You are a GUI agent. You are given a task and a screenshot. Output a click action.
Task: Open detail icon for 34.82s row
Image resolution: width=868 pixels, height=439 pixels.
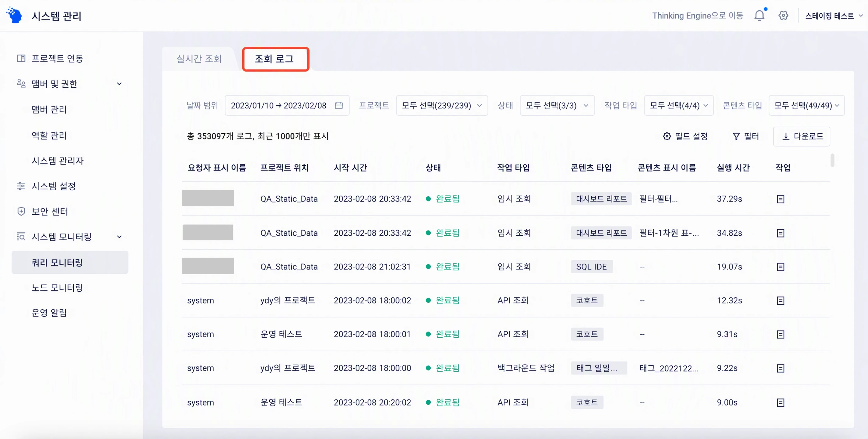(x=780, y=233)
